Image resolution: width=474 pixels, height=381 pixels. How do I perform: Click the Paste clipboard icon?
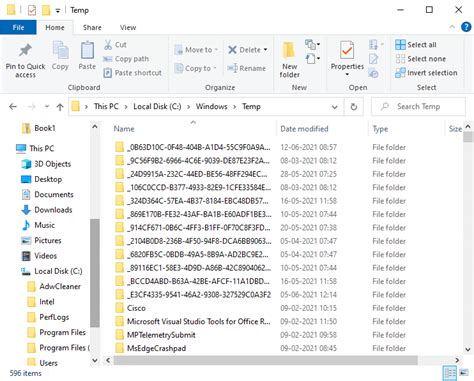[87, 51]
